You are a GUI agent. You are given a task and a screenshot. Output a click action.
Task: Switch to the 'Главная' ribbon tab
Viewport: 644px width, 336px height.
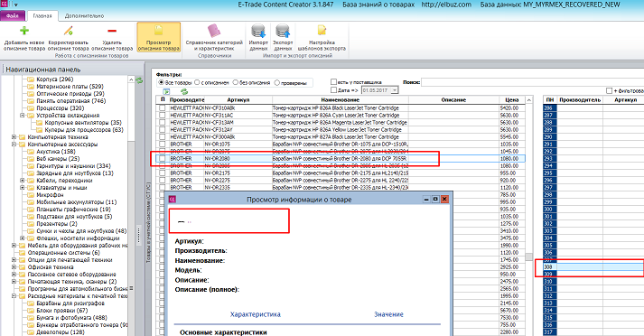[x=42, y=16]
